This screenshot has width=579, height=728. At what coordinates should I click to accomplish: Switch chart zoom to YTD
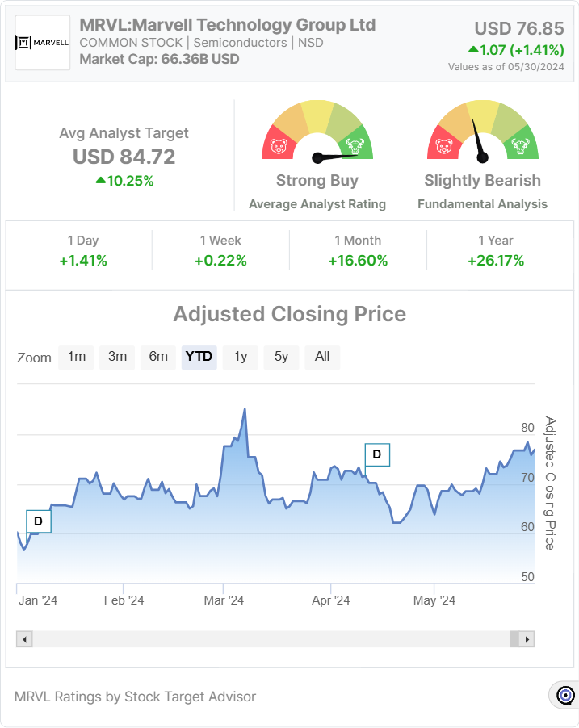(199, 357)
